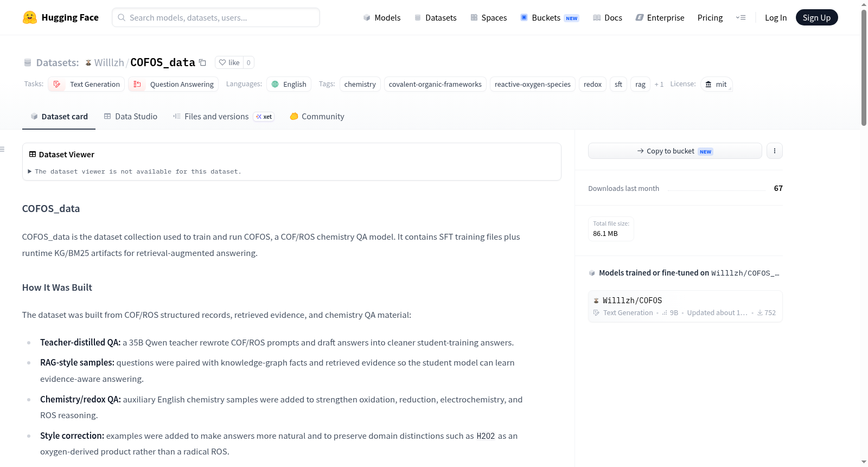Open the Pricing page
Viewport: 868px width, 467px height.
710,17
